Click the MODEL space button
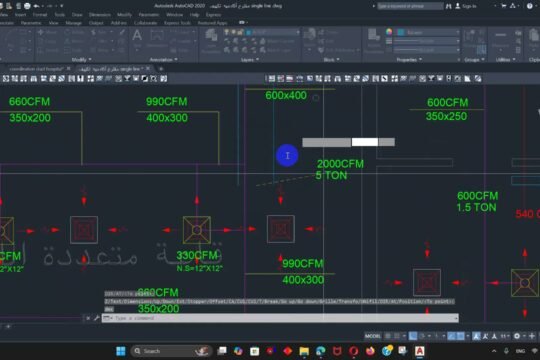 (x=373, y=336)
